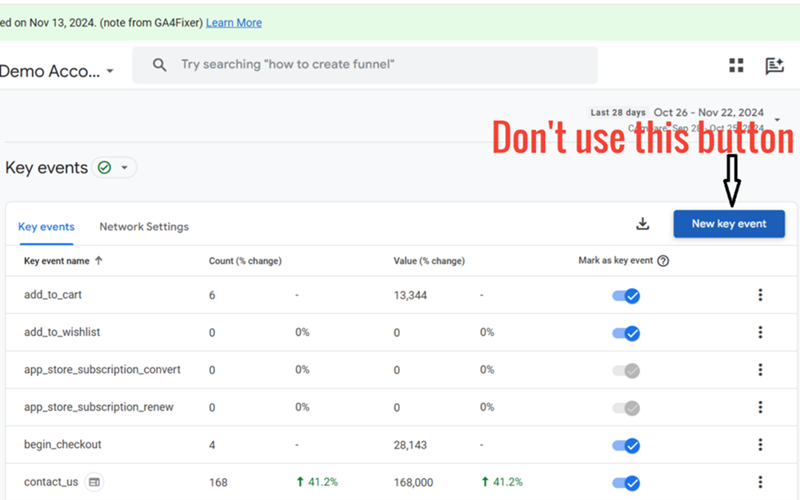Toggle app_store_subscription_convert key event switch
The height and width of the screenshot is (500, 800).
[626, 370]
